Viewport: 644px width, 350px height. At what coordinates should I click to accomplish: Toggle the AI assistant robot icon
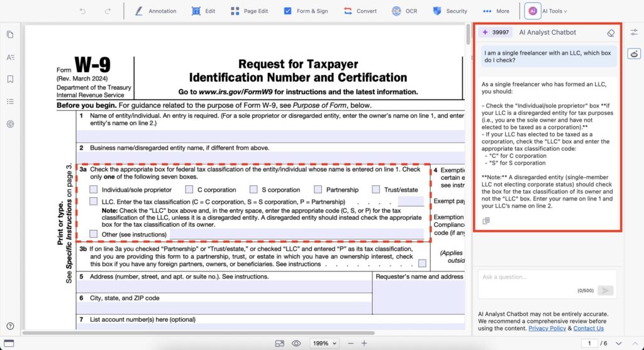pyautogui.click(x=634, y=54)
